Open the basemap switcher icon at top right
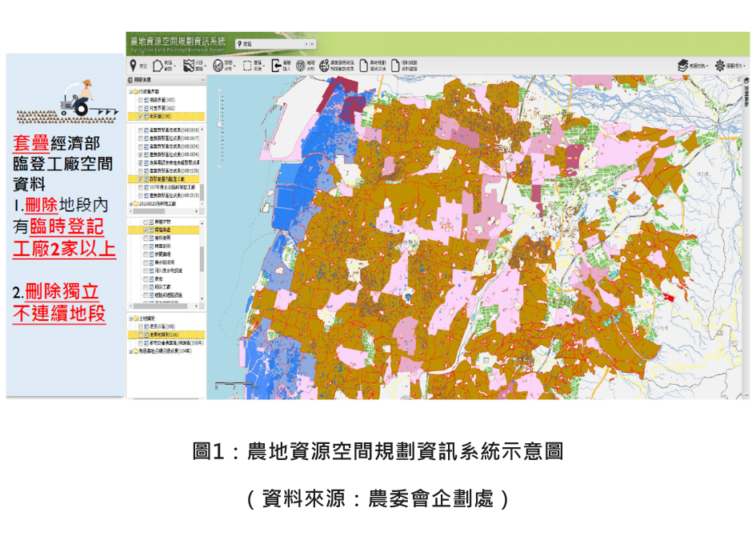Image resolution: width=756 pixels, height=560 pixels. point(683,64)
